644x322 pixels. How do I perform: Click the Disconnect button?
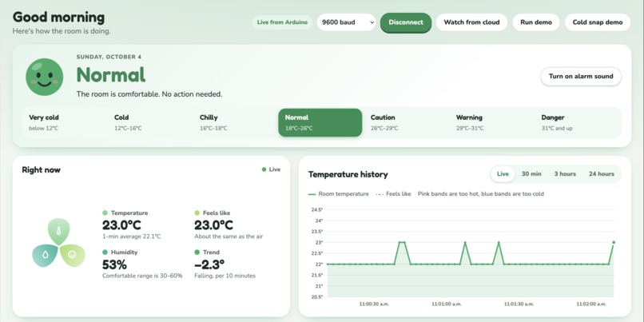[x=406, y=22]
